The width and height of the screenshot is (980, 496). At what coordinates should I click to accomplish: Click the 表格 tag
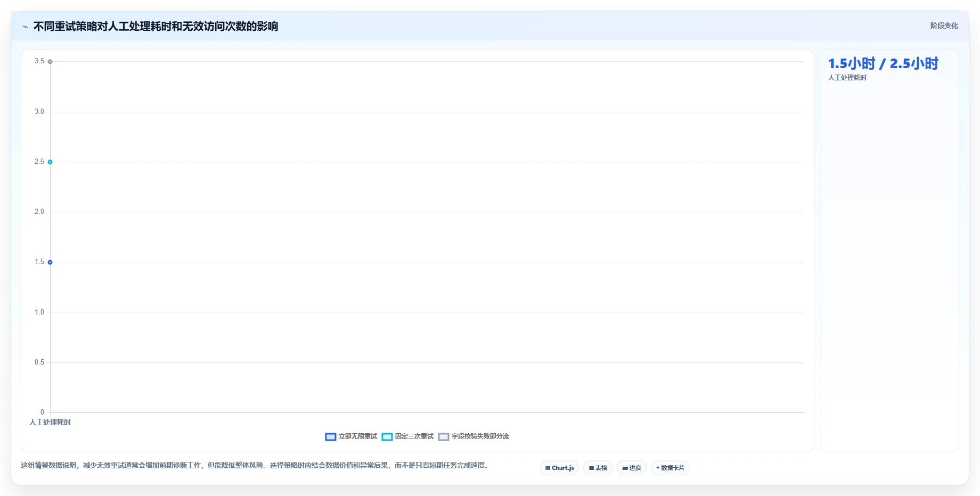click(x=598, y=468)
